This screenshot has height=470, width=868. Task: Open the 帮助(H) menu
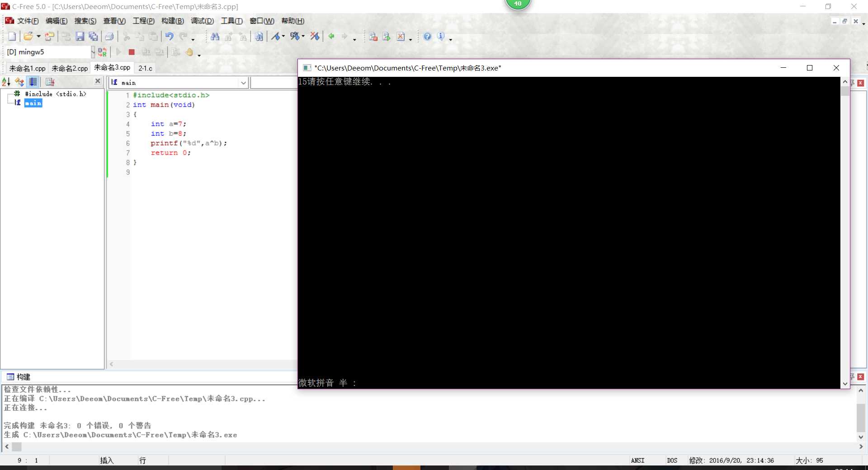tap(292, 21)
